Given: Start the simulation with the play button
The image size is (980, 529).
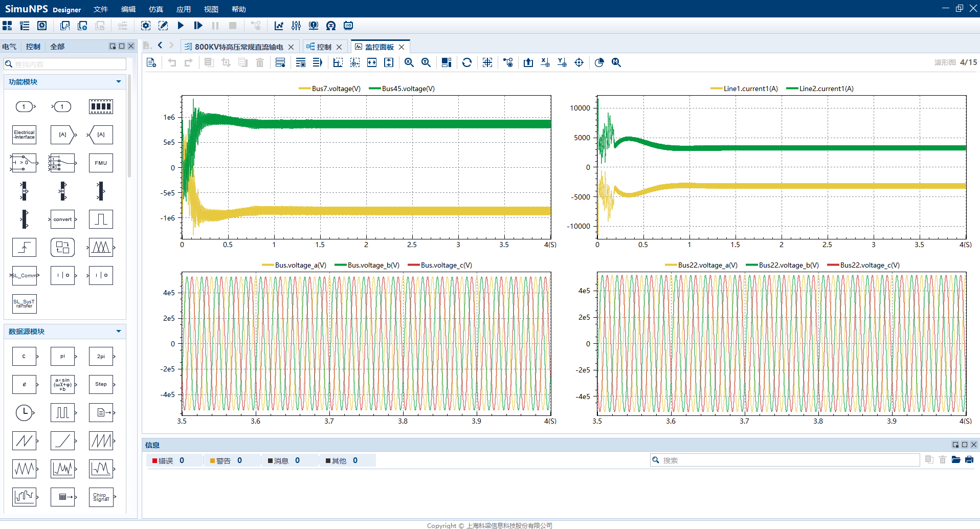Looking at the screenshot, I should tap(181, 26).
